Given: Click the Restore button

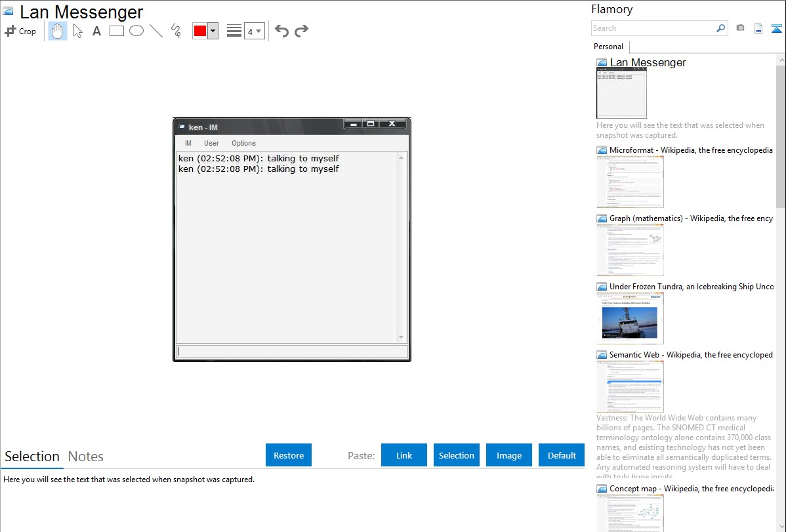Looking at the screenshot, I should (289, 455).
